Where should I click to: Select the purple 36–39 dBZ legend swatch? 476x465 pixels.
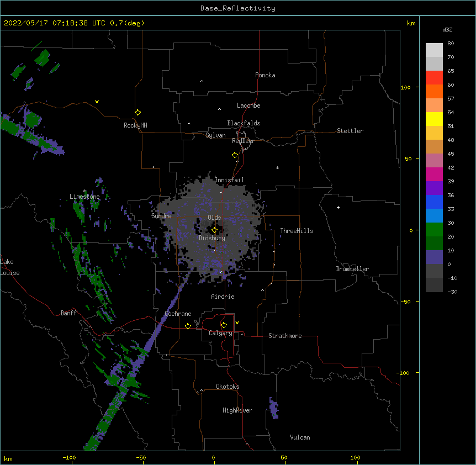[x=434, y=188]
